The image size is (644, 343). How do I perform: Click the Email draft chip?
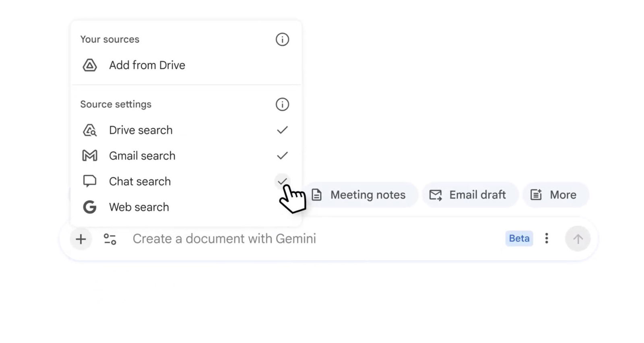(x=469, y=195)
